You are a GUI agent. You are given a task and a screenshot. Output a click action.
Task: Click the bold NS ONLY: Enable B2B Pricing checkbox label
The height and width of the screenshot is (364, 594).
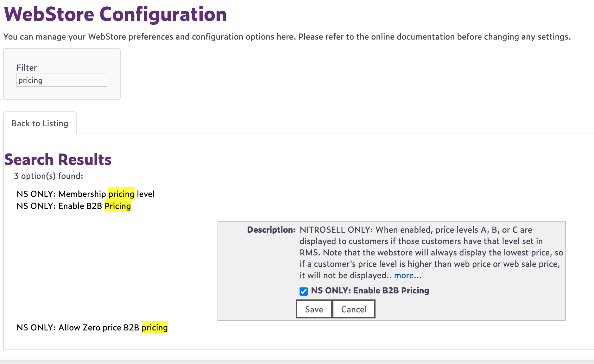(x=370, y=291)
